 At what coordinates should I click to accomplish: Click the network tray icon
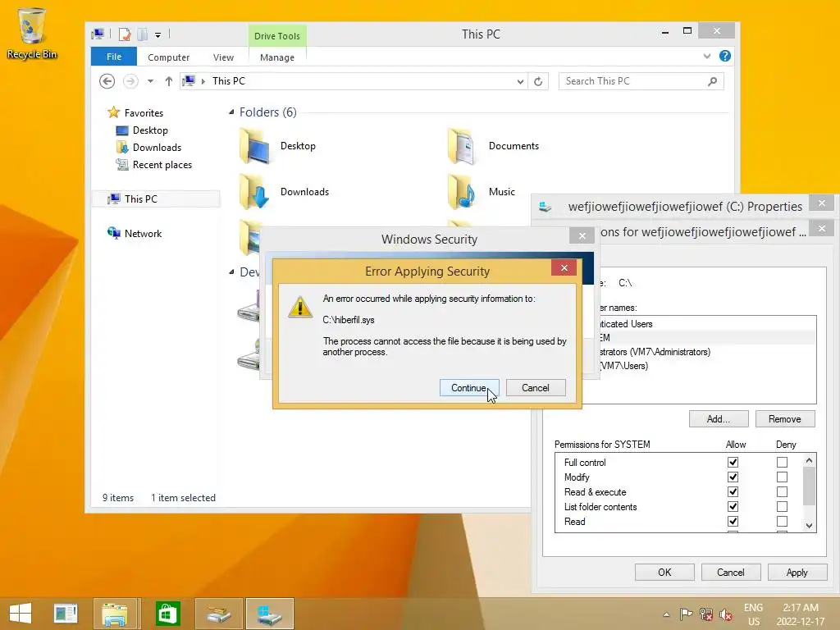point(706,614)
